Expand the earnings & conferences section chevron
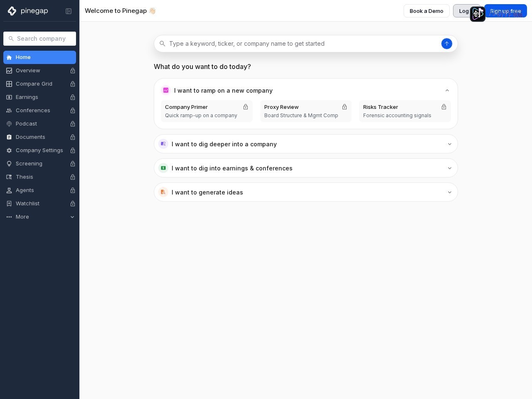The image size is (532, 399). pyautogui.click(x=450, y=168)
